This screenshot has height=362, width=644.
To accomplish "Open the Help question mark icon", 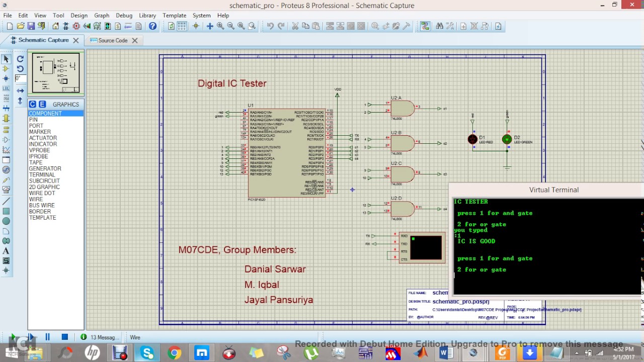I will [153, 26].
